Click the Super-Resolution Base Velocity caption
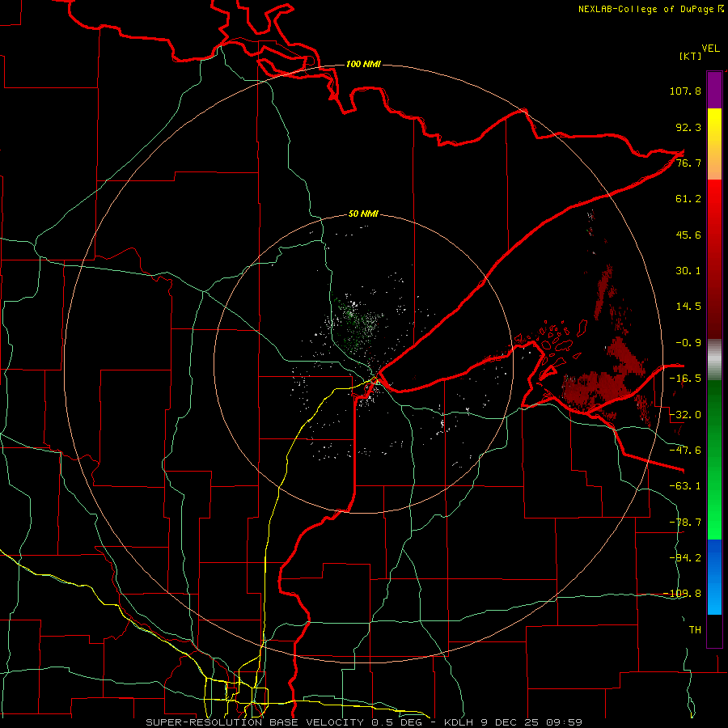 click(x=363, y=722)
